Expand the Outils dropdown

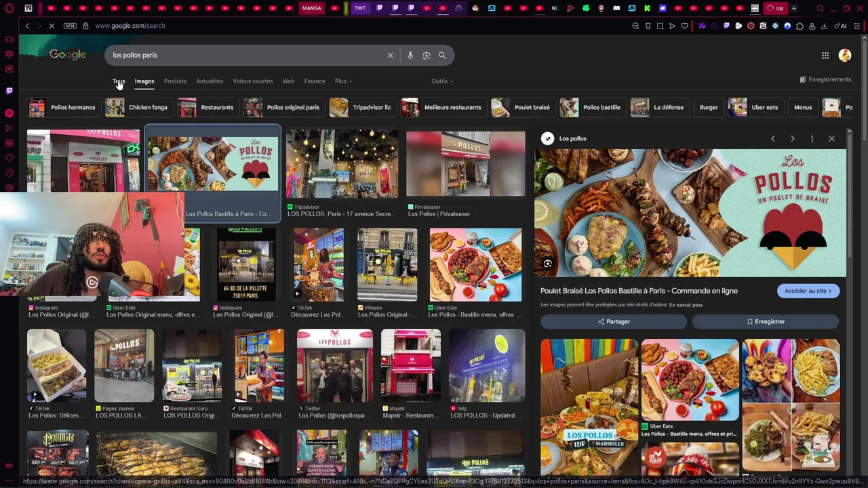coord(442,81)
